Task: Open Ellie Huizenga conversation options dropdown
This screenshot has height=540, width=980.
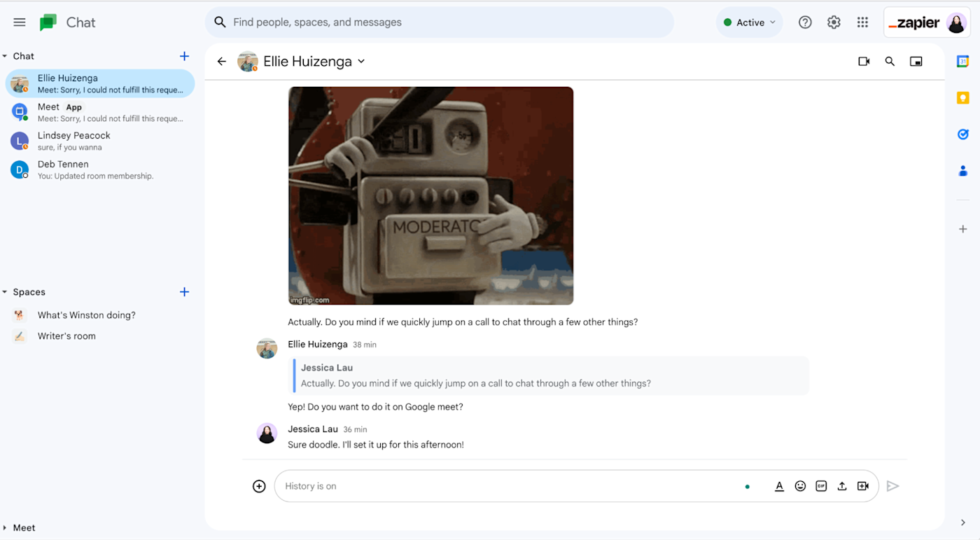Action: coord(361,62)
